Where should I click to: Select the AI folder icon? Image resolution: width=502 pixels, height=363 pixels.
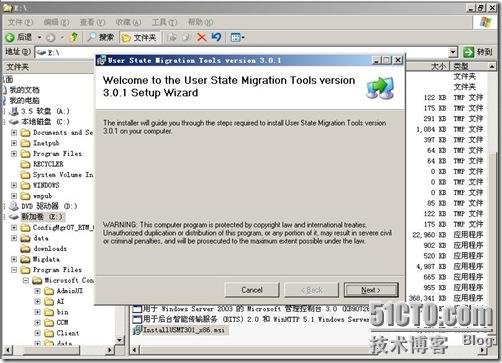click(x=49, y=302)
